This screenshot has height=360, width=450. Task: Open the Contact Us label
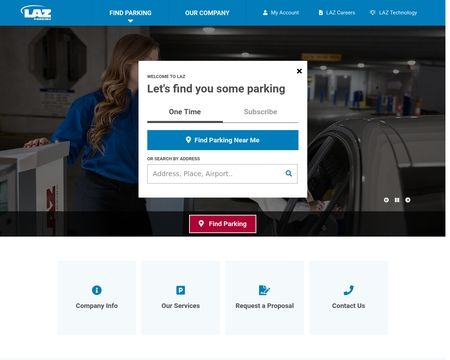348,306
